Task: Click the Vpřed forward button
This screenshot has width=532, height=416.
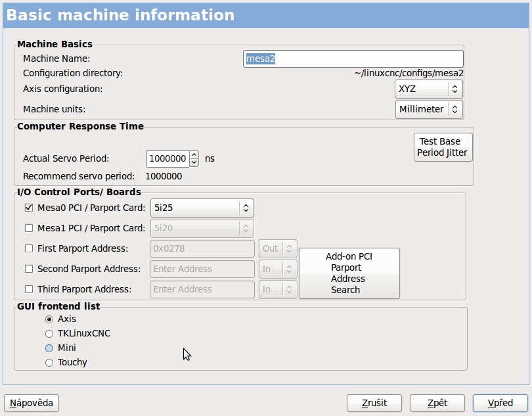Action: click(500, 403)
